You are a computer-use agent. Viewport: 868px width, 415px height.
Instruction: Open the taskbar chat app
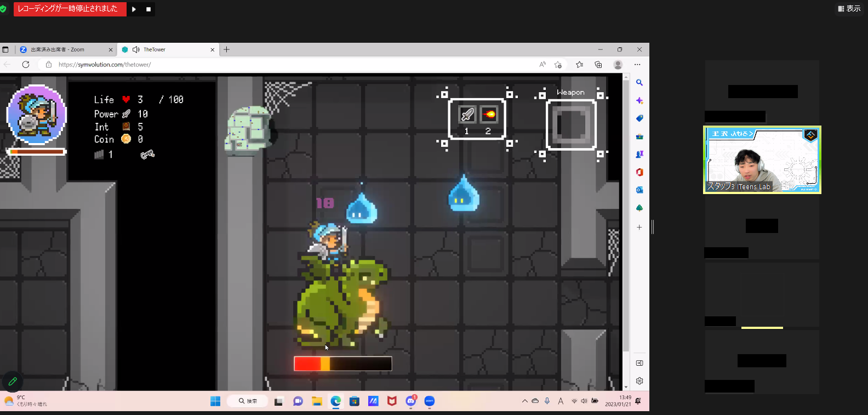click(x=298, y=401)
